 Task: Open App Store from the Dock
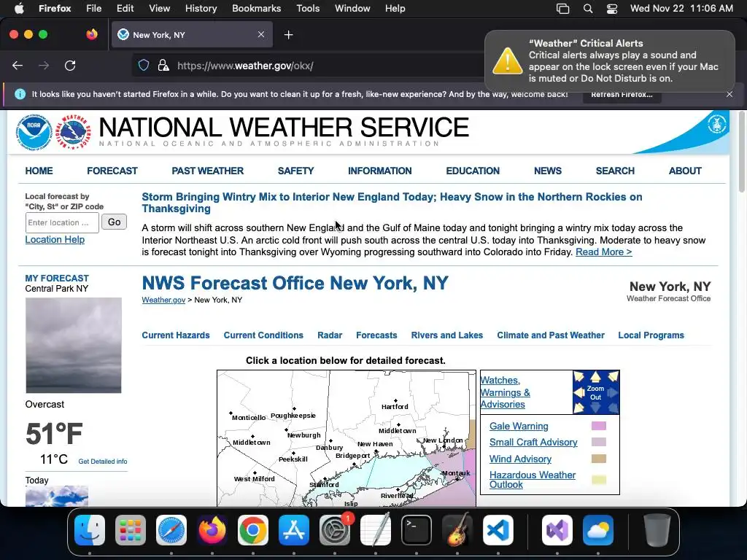pos(294,530)
